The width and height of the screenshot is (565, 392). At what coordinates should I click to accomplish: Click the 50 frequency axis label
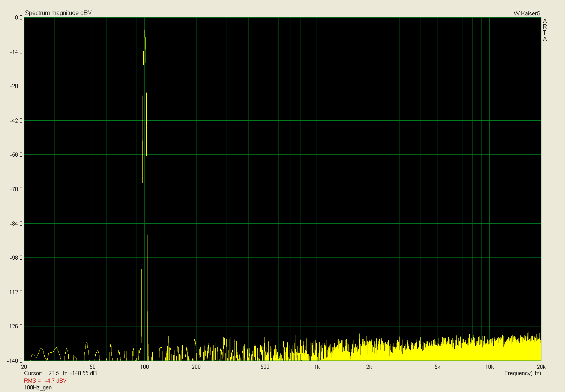(x=93, y=367)
